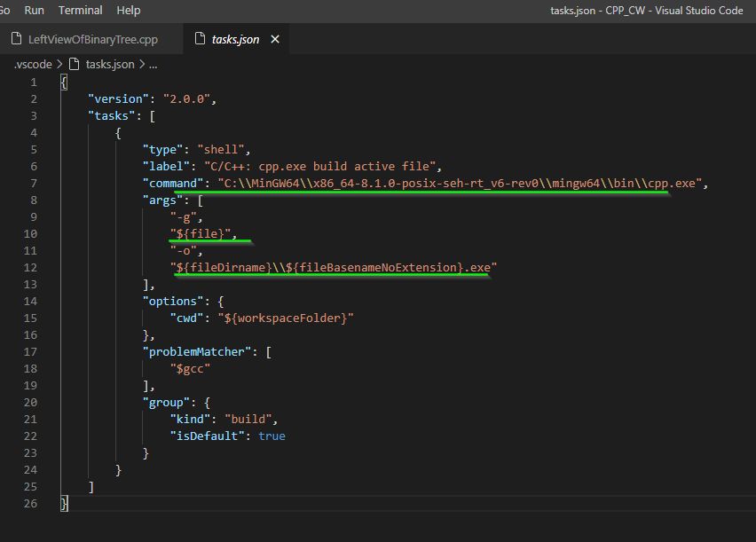
Task: Switch to LeftViewOfBinaryTree.cpp tab
Action: coord(91,39)
